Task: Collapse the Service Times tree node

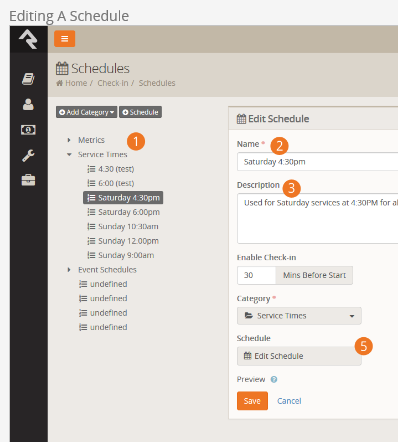Action: [69, 154]
